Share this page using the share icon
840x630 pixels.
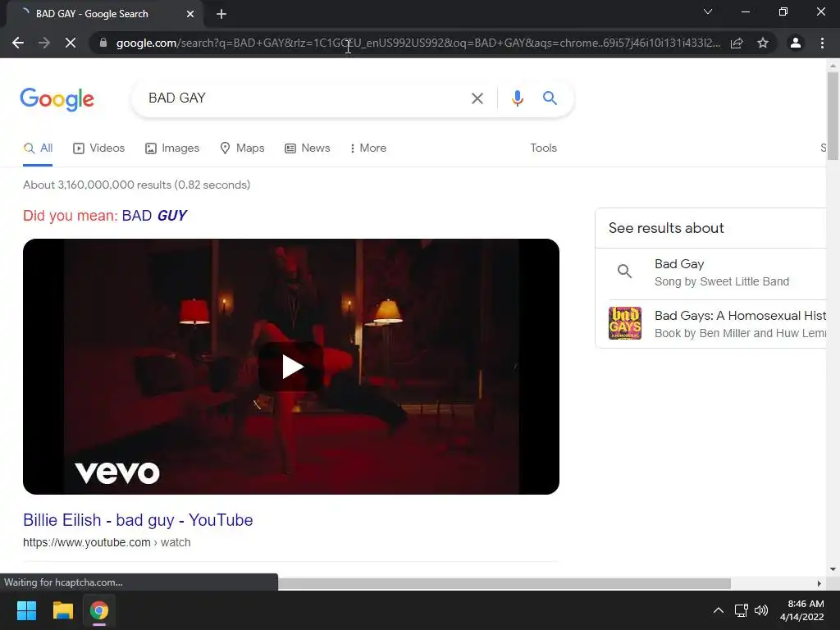(x=737, y=43)
